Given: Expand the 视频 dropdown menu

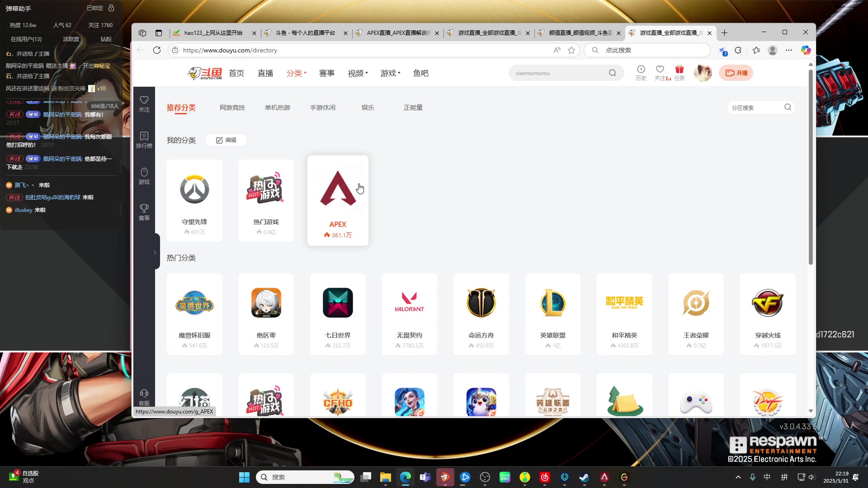Looking at the screenshot, I should 358,73.
